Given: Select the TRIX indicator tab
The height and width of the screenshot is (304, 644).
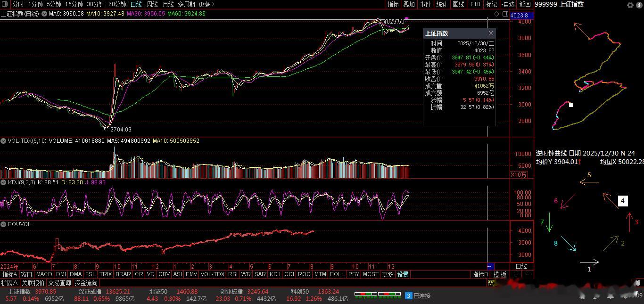Looking at the screenshot, I should [x=106, y=274].
